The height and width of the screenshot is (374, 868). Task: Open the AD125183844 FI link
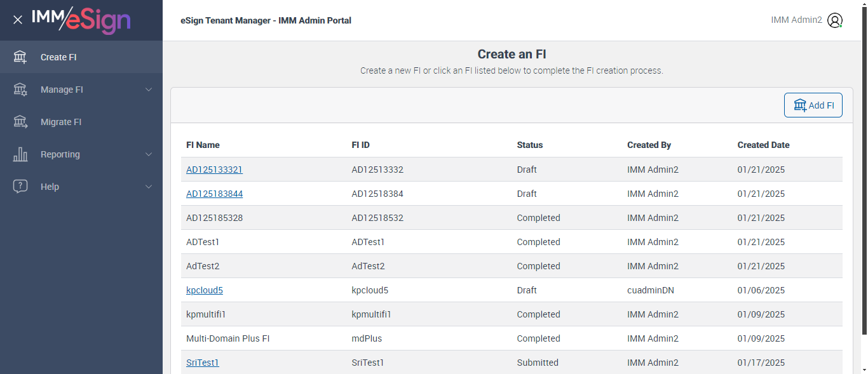click(x=214, y=194)
